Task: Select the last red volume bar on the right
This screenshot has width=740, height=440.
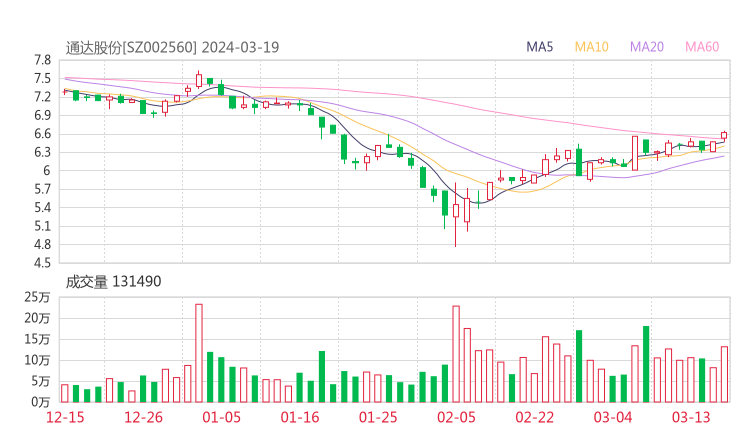Action: [x=724, y=374]
